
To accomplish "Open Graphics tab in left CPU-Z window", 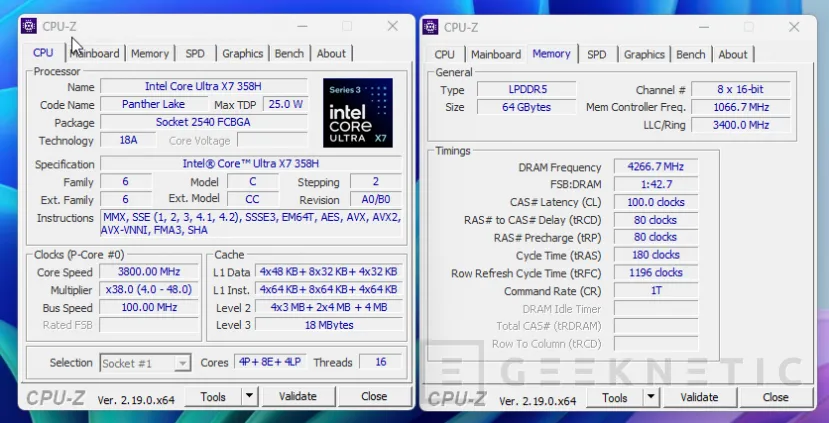I will point(243,53).
